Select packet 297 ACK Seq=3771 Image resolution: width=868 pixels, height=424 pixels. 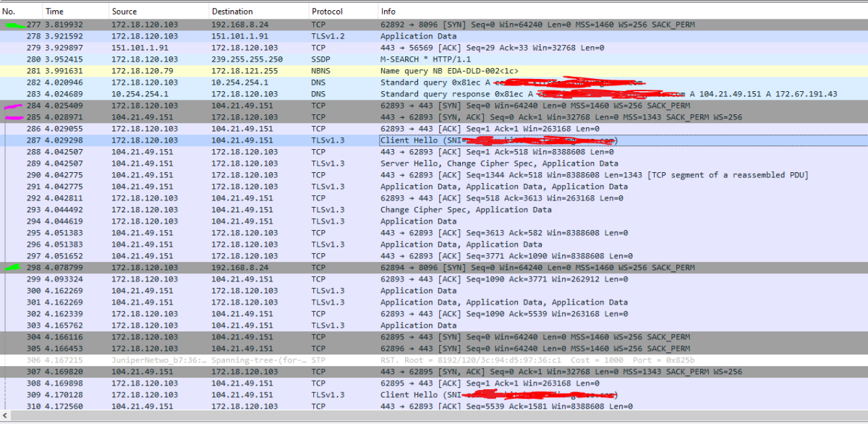pyautogui.click(x=434, y=256)
